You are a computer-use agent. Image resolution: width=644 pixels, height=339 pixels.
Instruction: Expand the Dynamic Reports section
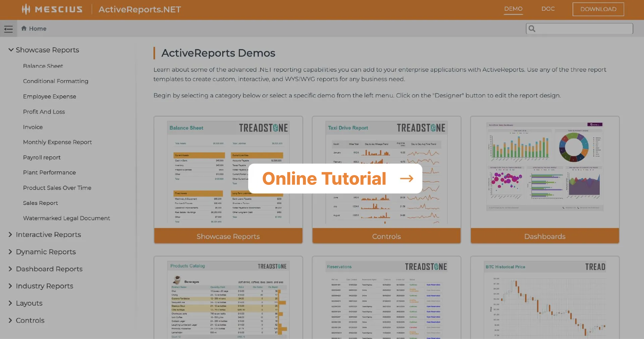tap(10, 252)
